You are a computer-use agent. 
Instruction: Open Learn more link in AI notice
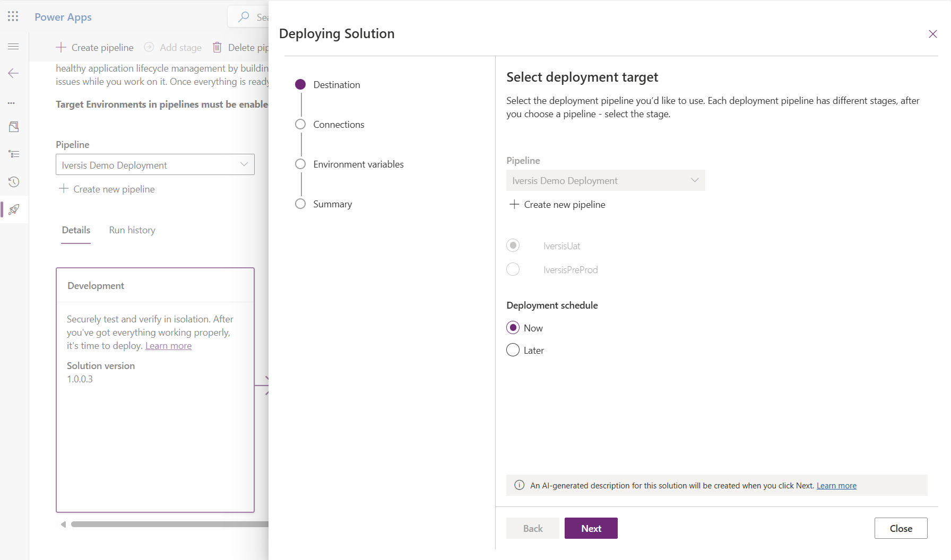(836, 486)
